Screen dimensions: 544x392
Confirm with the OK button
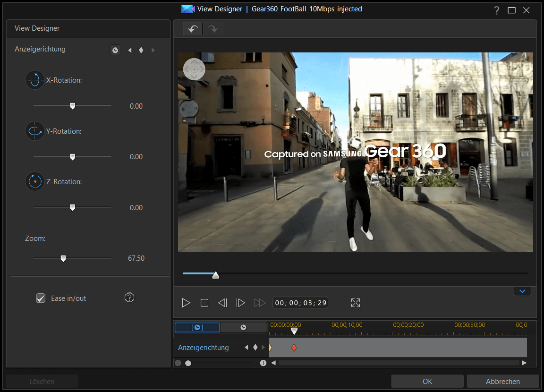pyautogui.click(x=427, y=381)
